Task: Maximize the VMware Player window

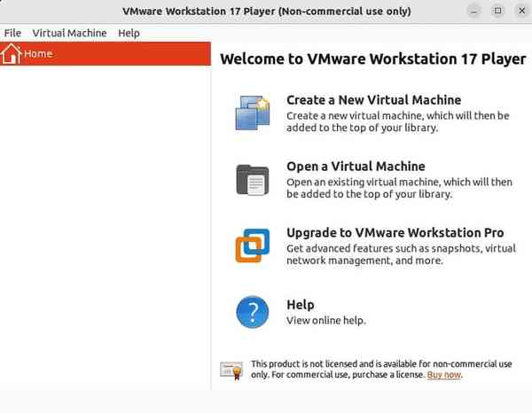Action: [497, 11]
